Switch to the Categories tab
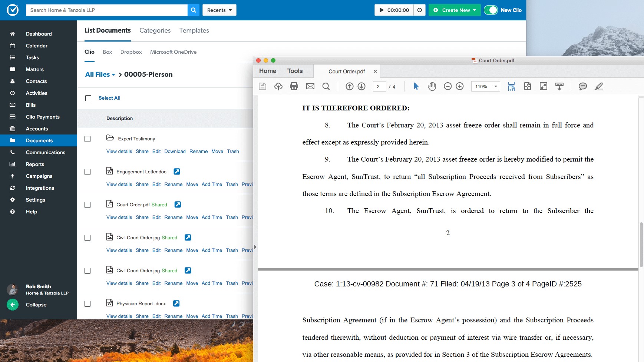 click(155, 30)
